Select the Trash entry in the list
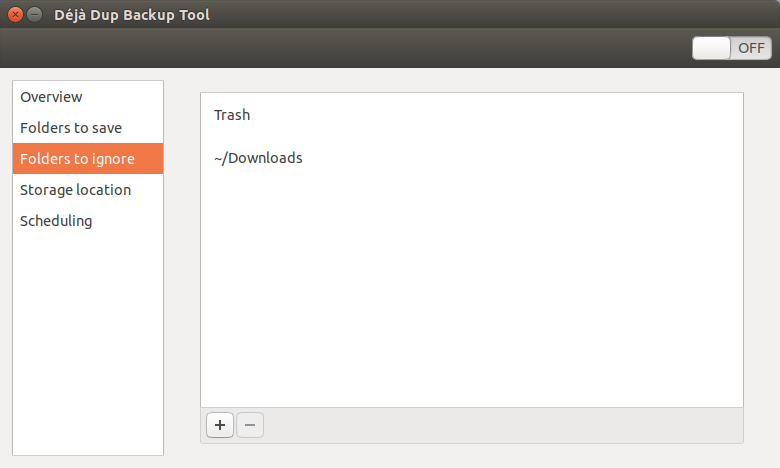780x468 pixels. point(232,115)
